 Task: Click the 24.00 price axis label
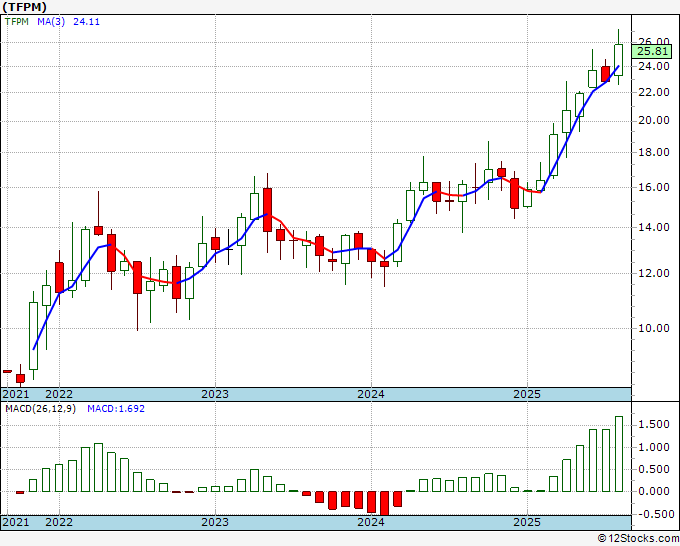[x=654, y=66]
